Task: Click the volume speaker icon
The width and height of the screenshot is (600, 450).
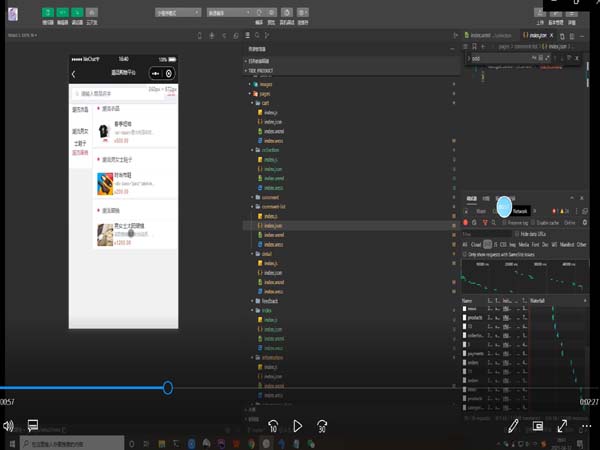Action: [9, 425]
